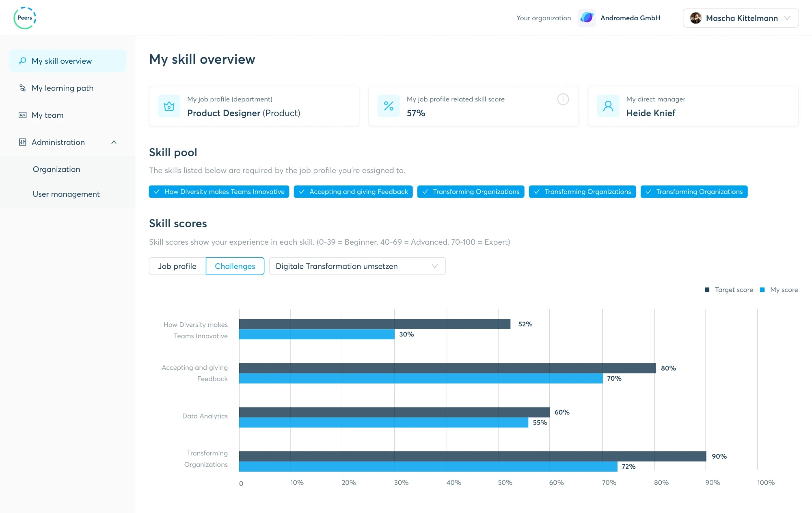Go to My learning path
This screenshot has width=812, height=513.
pyautogui.click(x=67, y=88)
